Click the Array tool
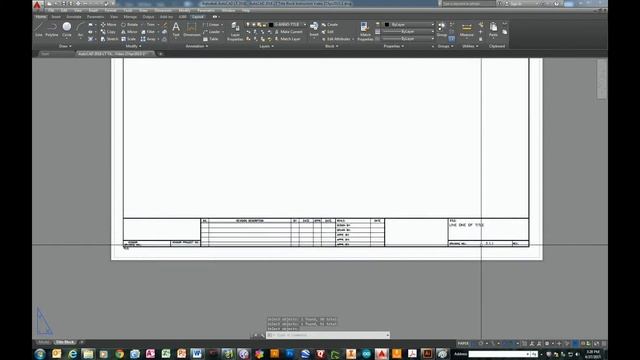Screen dimensions: 640x360 click(148, 39)
